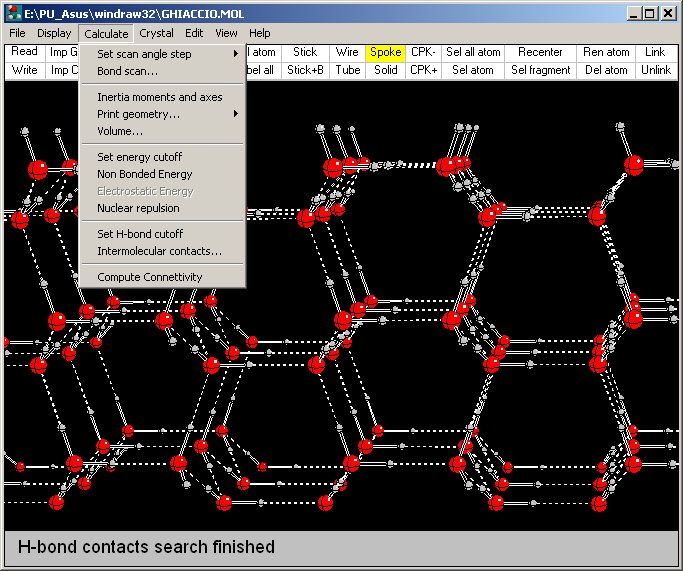Minimize the GHIACCIO.MOL window

coord(634,14)
